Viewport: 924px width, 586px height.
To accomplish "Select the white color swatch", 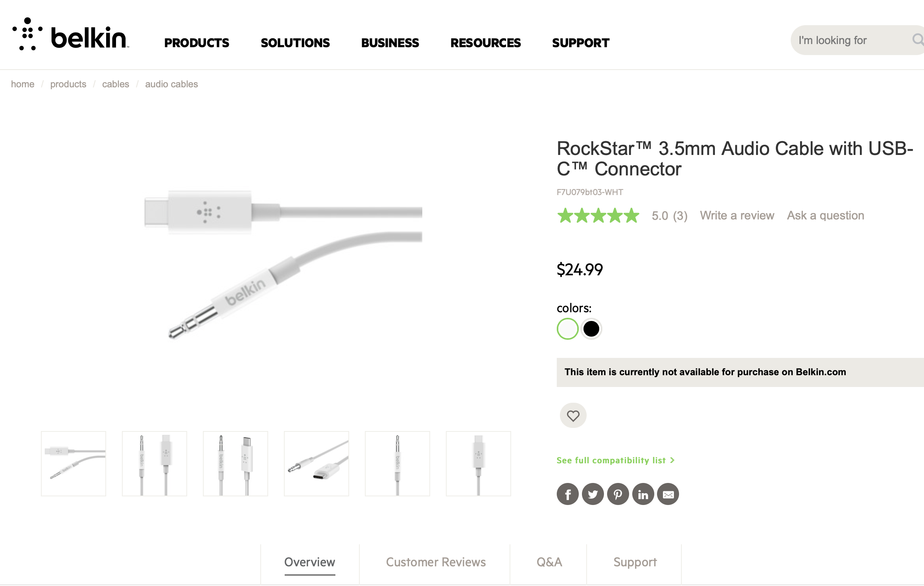I will point(567,329).
